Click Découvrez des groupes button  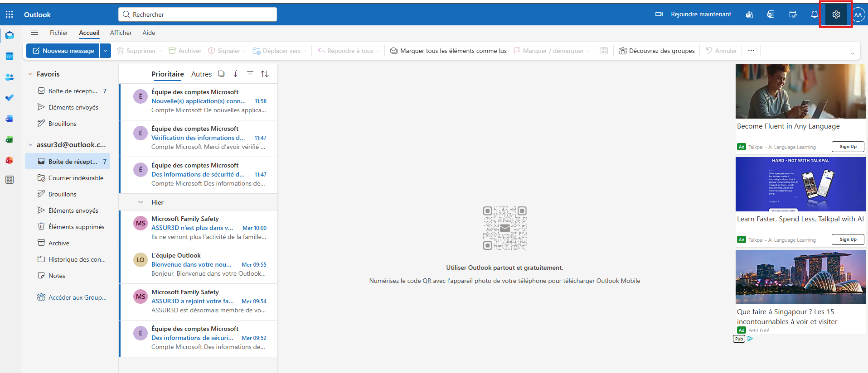(x=656, y=51)
